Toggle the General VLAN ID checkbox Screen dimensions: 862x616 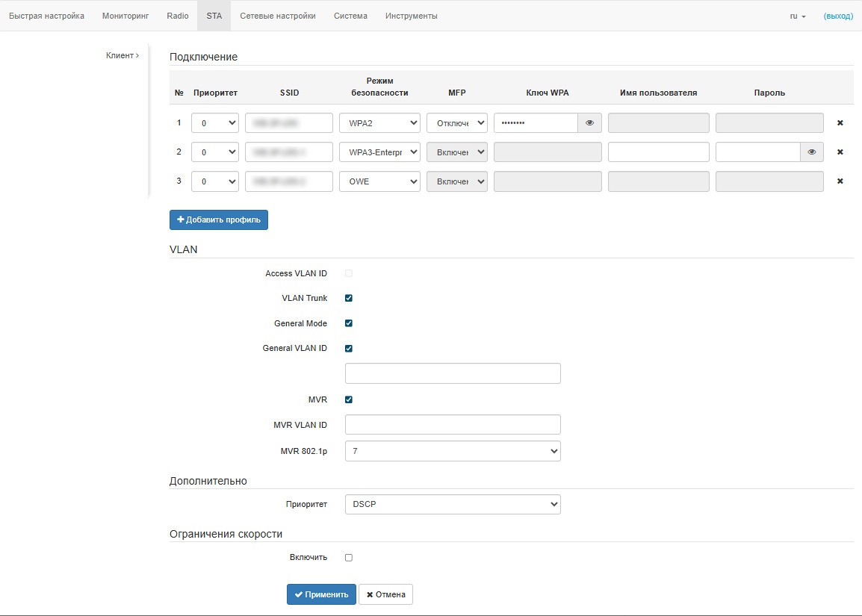click(x=349, y=349)
